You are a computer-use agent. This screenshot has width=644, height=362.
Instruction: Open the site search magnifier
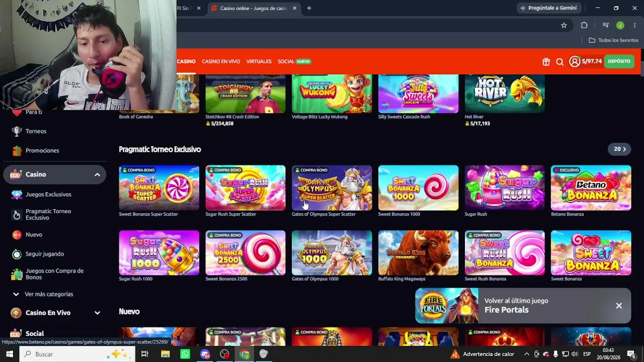560,62
